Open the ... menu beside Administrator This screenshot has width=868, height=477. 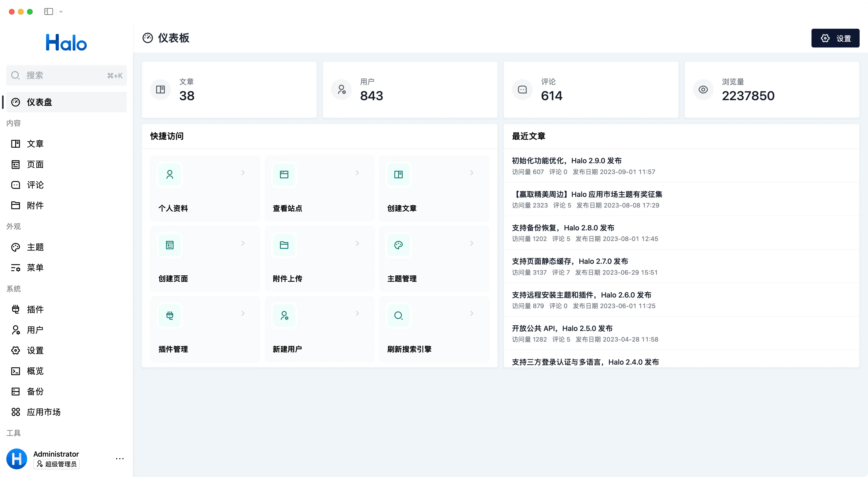[x=120, y=458]
